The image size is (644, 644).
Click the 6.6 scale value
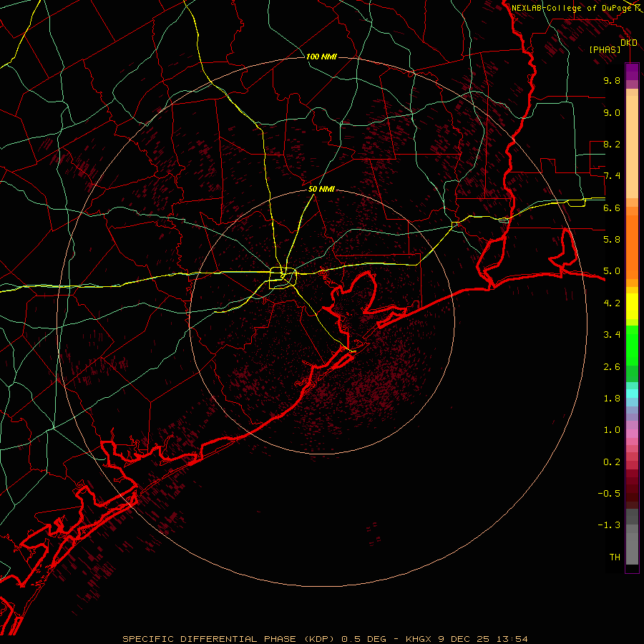[612, 208]
